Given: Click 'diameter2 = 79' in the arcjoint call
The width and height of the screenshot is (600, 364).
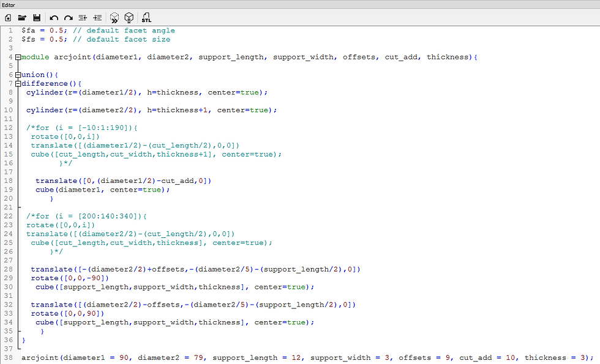Looking at the screenshot, I should click(x=170, y=358).
